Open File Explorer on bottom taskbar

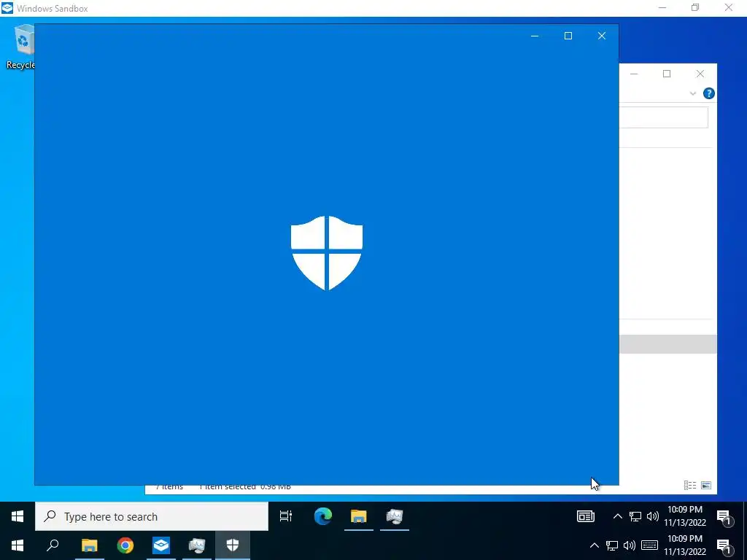click(89, 545)
